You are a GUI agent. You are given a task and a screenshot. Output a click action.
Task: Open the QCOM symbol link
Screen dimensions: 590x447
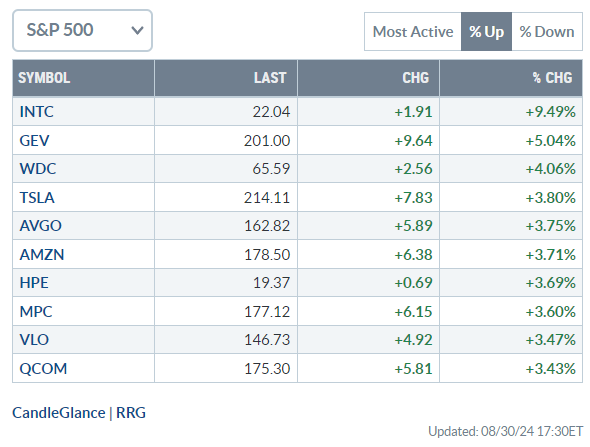pos(43,369)
